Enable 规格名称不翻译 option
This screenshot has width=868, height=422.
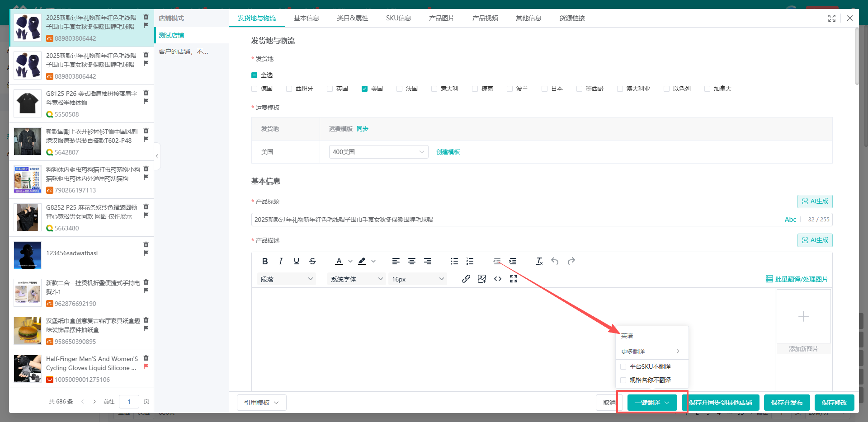click(x=623, y=380)
